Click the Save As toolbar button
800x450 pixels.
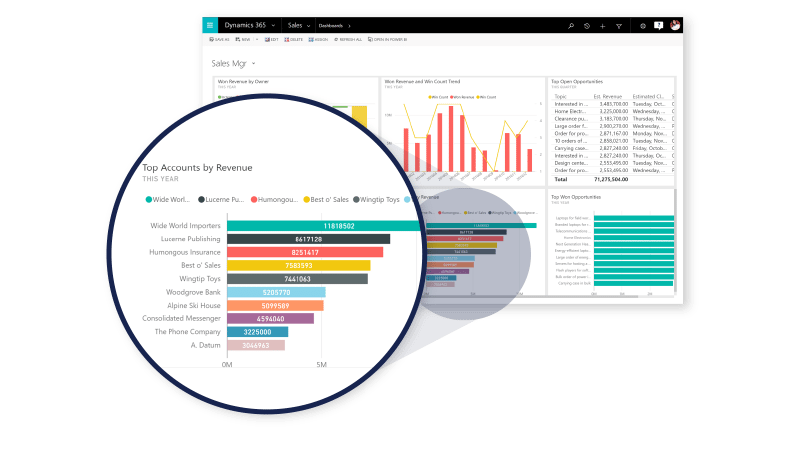219,39
